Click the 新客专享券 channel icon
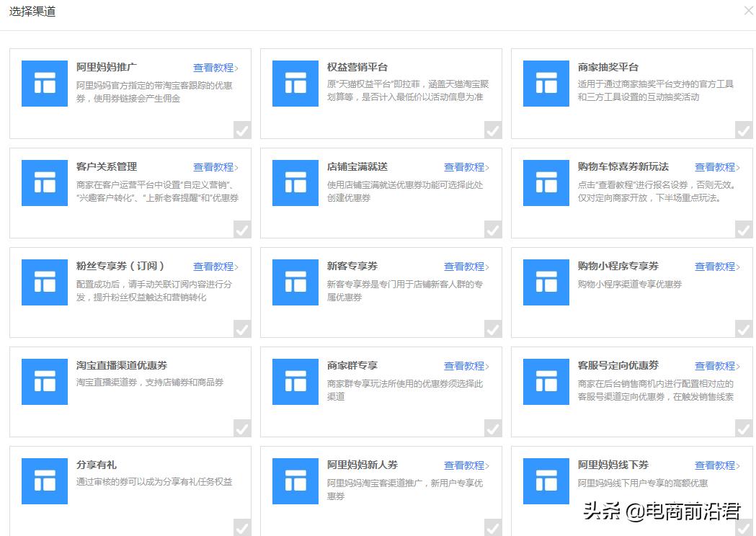The width and height of the screenshot is (756, 536). (295, 282)
